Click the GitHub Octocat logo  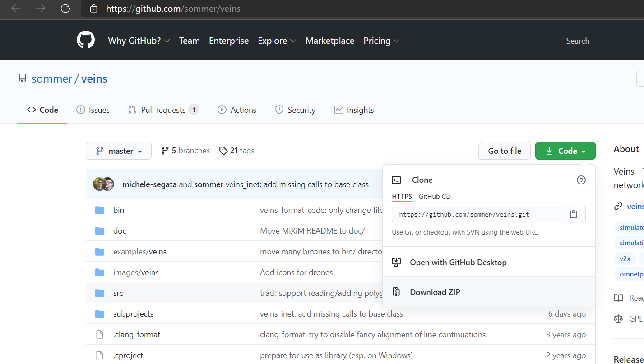pyautogui.click(x=86, y=41)
